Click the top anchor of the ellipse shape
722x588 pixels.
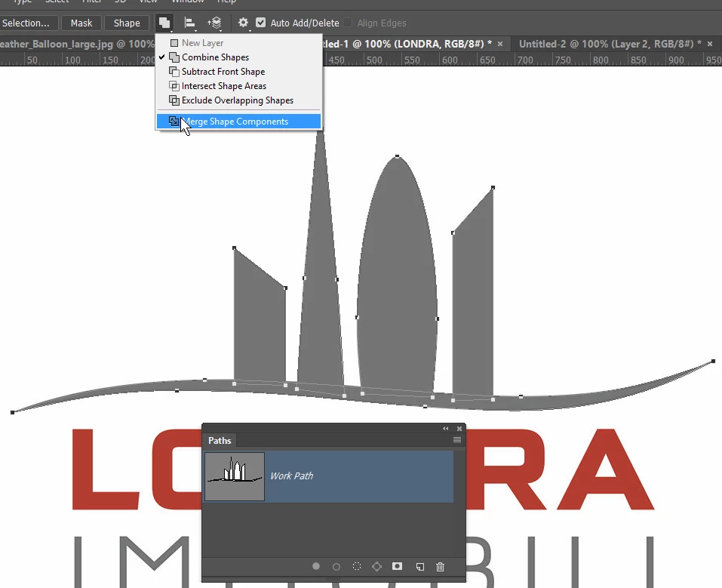398,157
